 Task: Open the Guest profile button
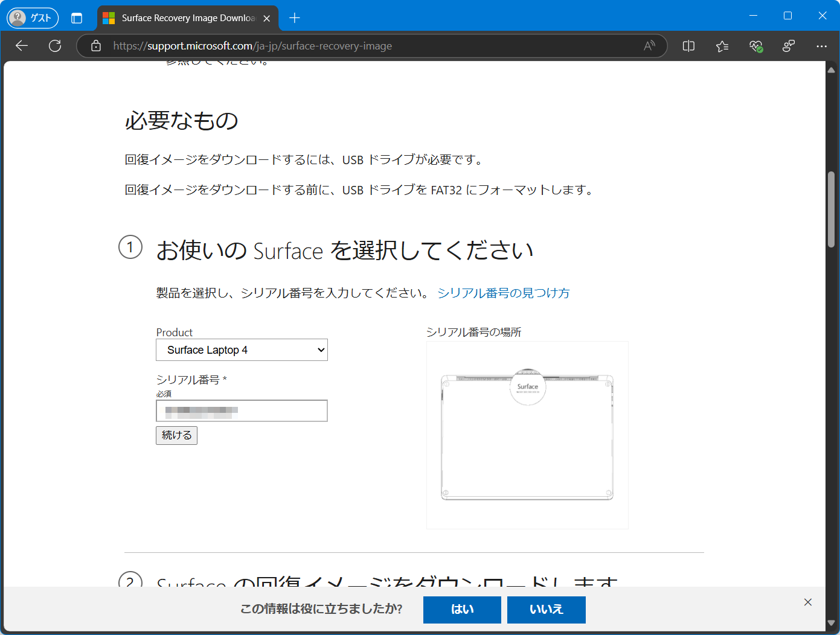point(33,18)
